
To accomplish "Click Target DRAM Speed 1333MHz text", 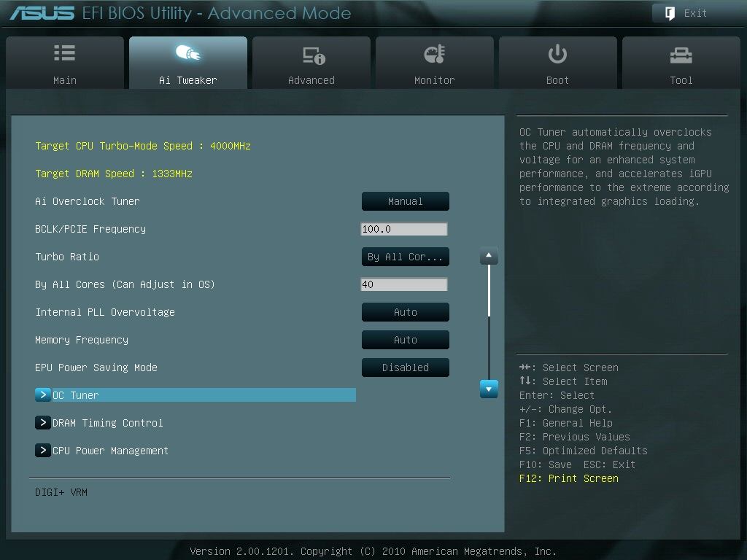I will pyautogui.click(x=114, y=174).
